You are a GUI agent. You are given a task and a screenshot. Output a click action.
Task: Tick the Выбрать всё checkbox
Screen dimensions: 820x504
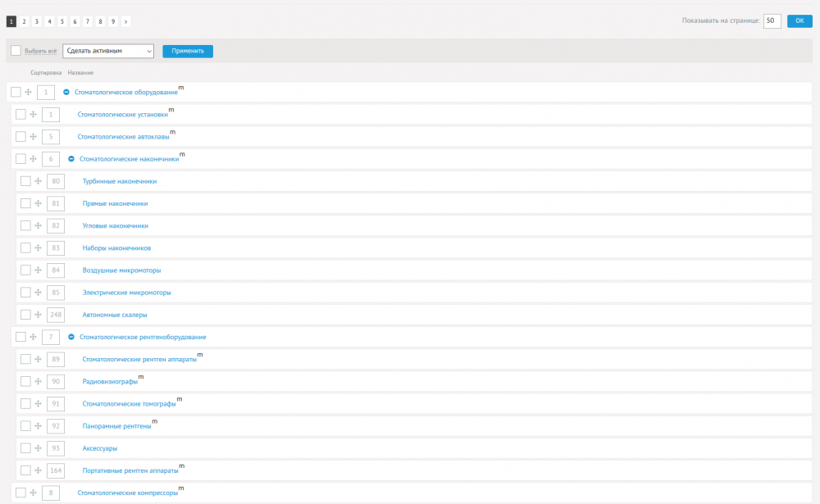click(x=16, y=51)
